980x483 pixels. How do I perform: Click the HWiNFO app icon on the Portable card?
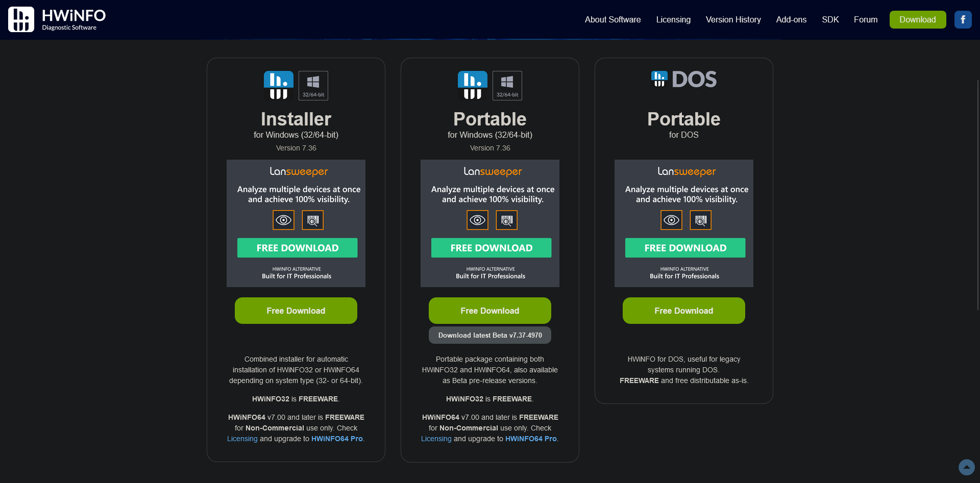(x=472, y=85)
